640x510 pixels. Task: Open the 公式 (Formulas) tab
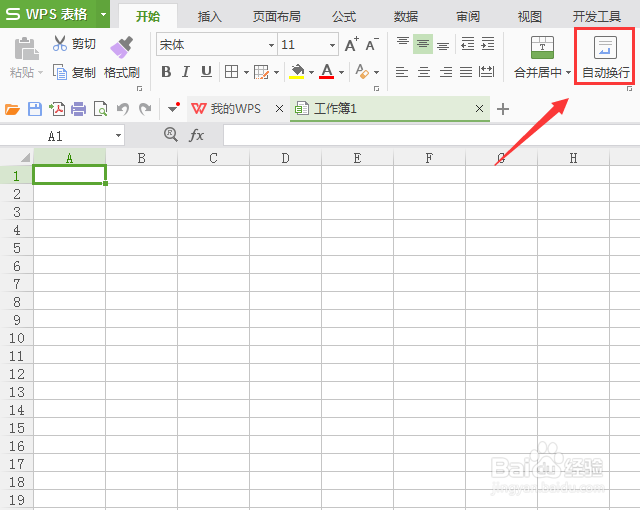[x=344, y=16]
